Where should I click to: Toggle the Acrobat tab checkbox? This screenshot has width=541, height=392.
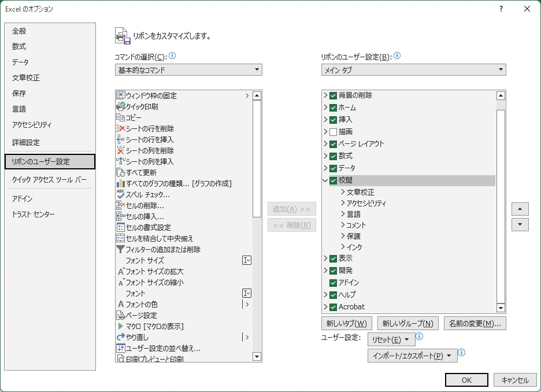[x=333, y=307]
